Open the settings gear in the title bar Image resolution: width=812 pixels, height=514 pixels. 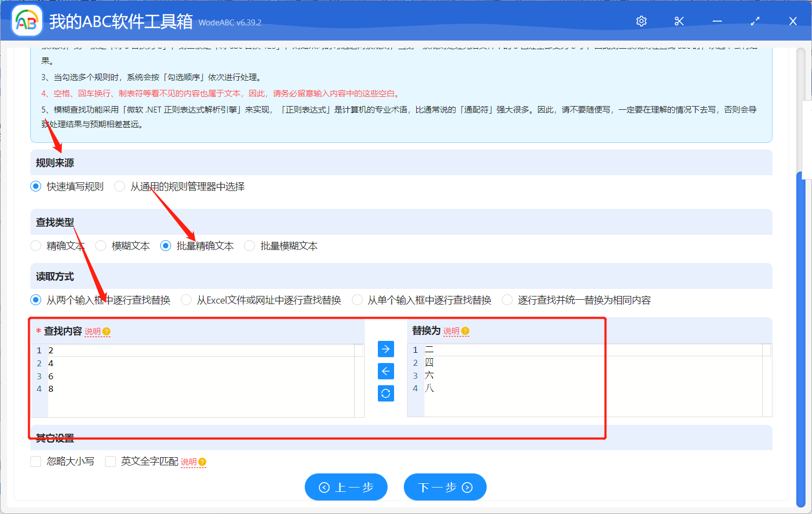click(641, 21)
